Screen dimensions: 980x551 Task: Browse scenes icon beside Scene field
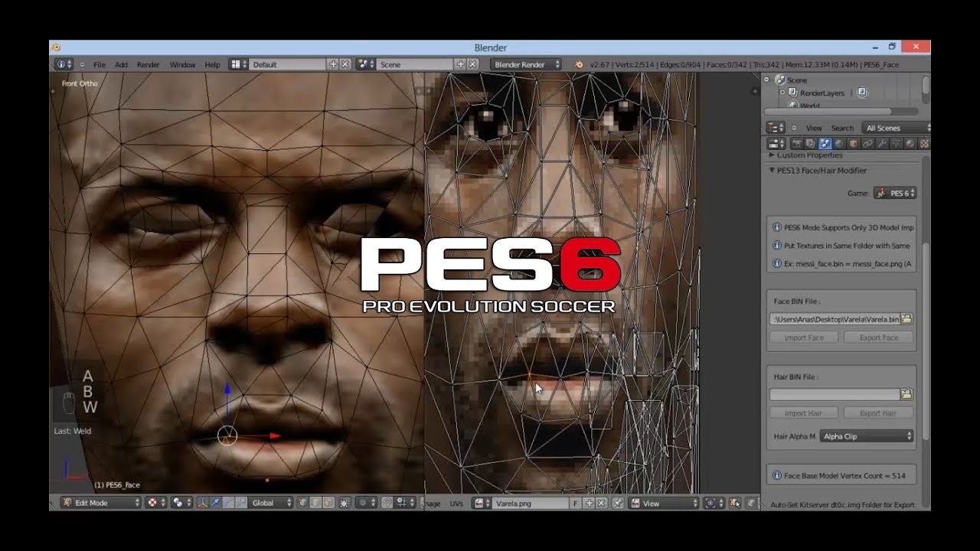coord(365,65)
